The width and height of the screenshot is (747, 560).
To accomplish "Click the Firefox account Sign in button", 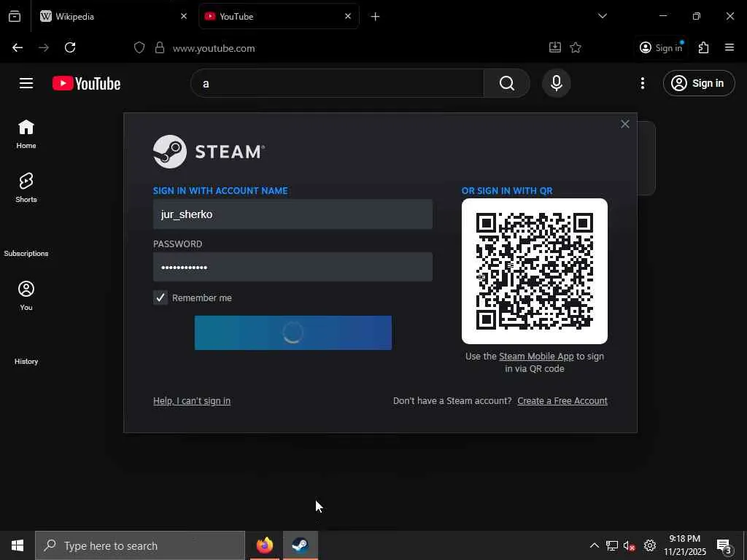I will 661,47.
